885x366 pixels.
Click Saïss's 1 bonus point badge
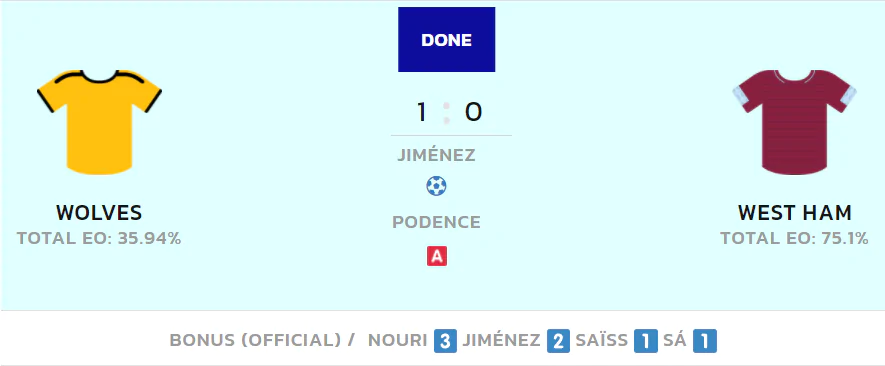pos(646,341)
